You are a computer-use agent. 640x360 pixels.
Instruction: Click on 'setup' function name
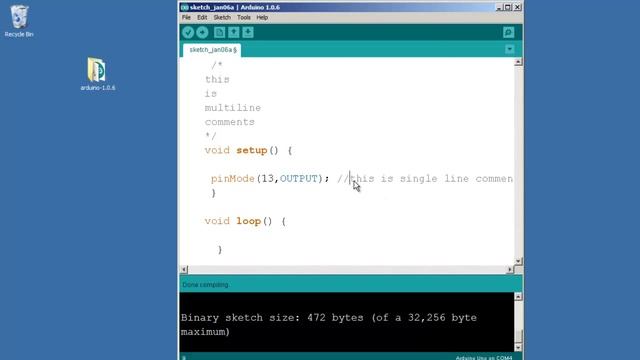[252, 151]
